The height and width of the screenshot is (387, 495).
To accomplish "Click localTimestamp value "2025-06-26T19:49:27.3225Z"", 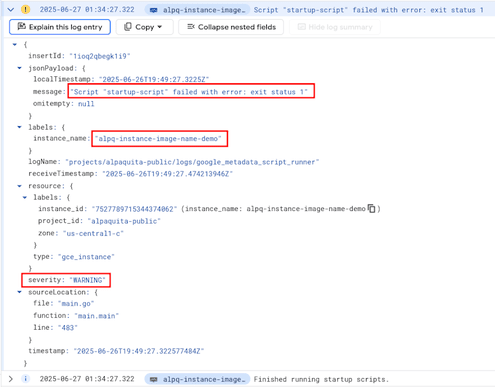I will (x=154, y=79).
